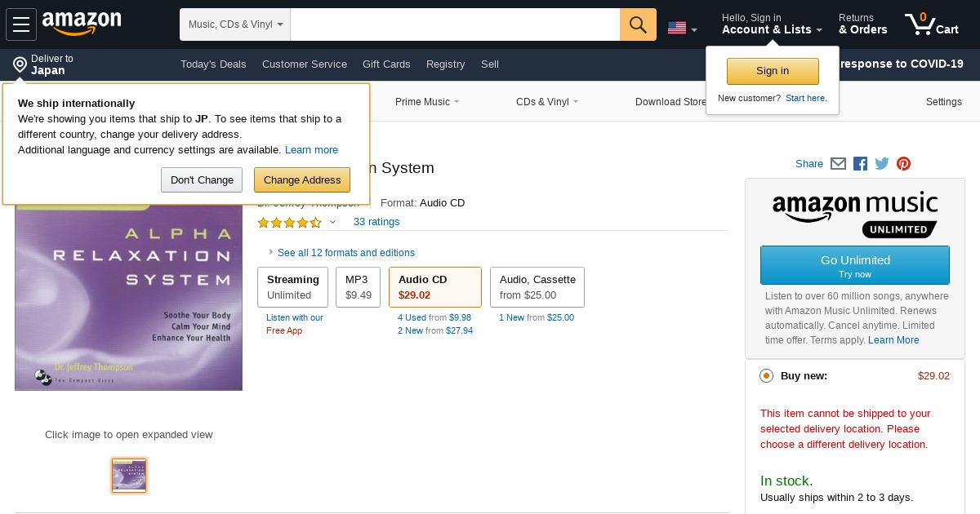Click the delivery location pin icon
This screenshot has height=514, width=980.
[20, 64]
